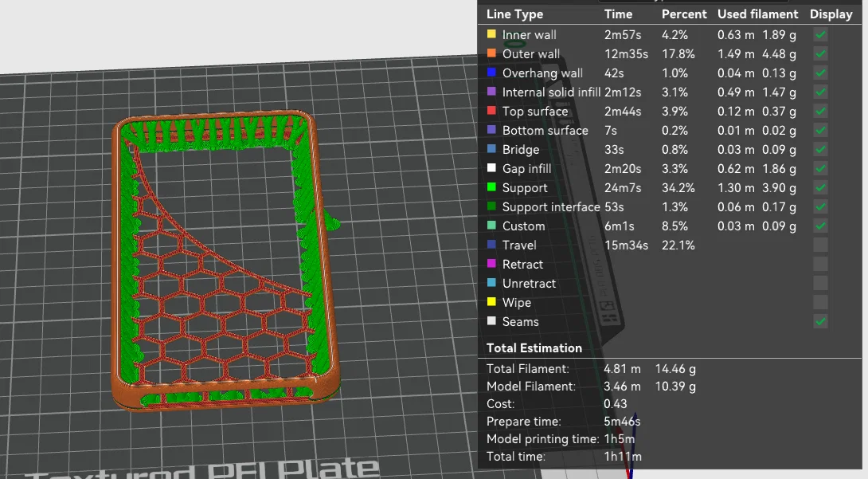
Task: Enable Retract display checkbox
Action: tap(820, 264)
